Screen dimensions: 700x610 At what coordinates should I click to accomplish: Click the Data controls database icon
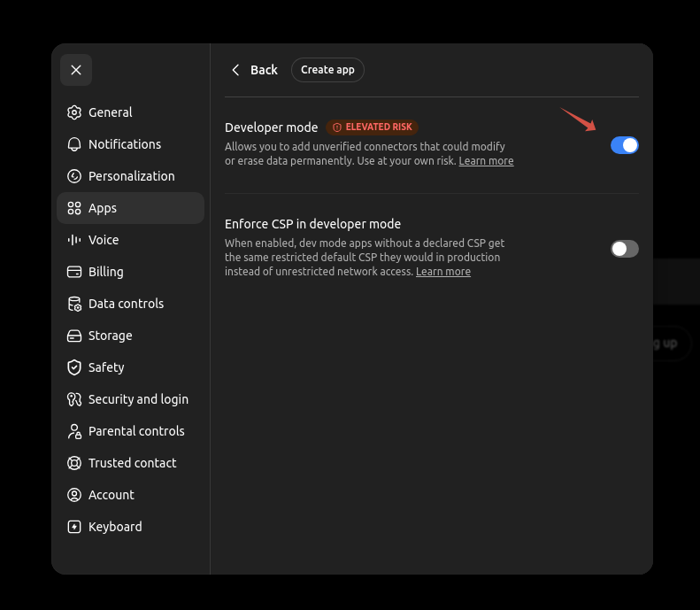74,304
